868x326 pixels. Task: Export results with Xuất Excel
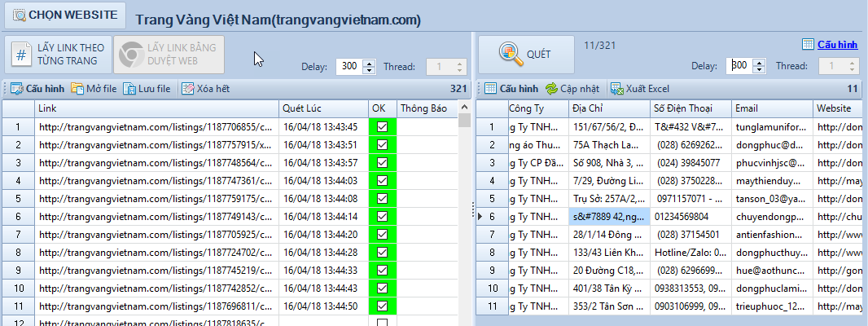coord(640,89)
